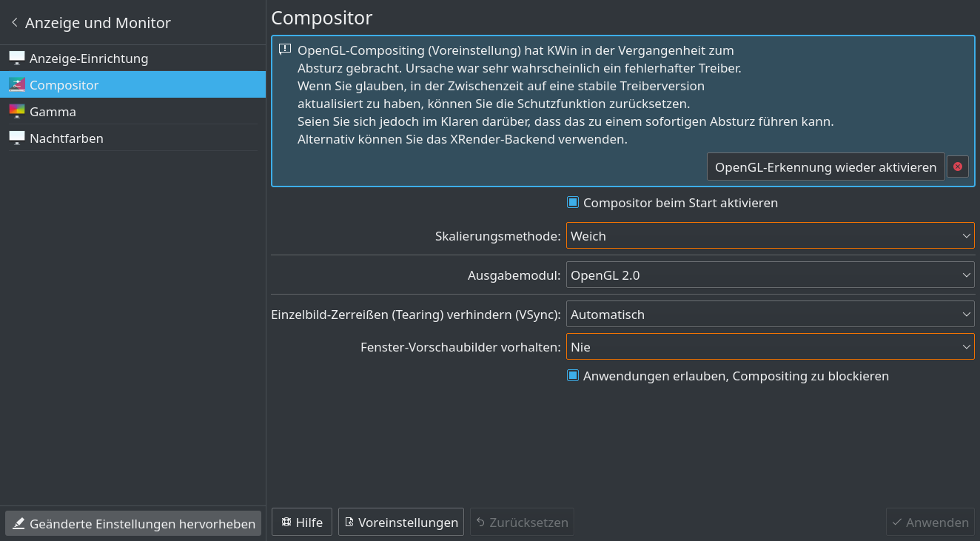
Task: Expand the Ausgabemodul OpenGL 2.0 dropdown
Action: tap(770, 275)
